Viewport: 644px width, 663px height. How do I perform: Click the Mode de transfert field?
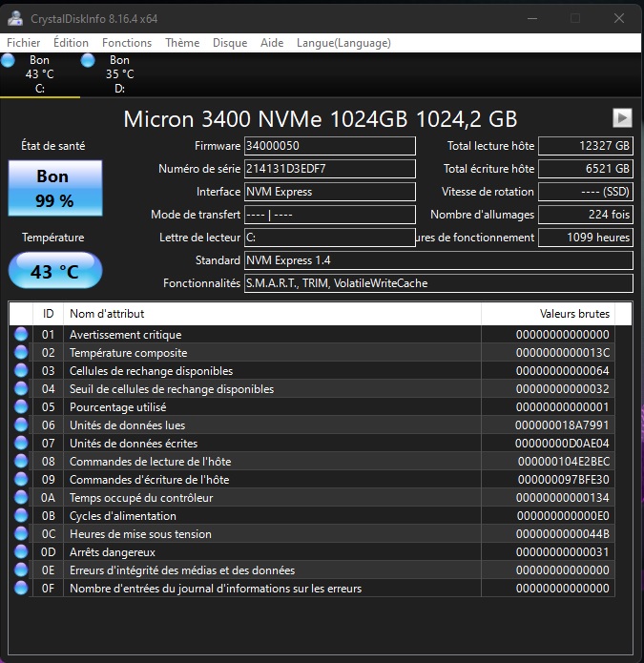tap(330, 215)
